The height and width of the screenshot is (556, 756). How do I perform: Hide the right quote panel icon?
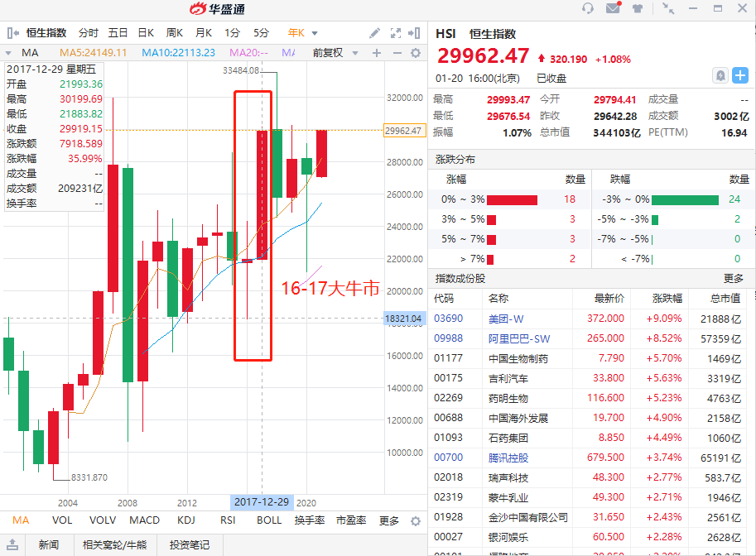point(414,33)
